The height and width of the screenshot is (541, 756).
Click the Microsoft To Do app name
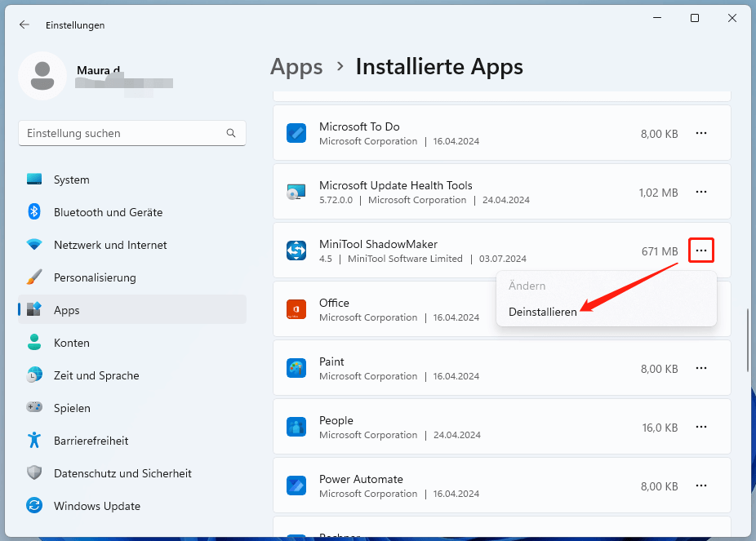(x=359, y=126)
